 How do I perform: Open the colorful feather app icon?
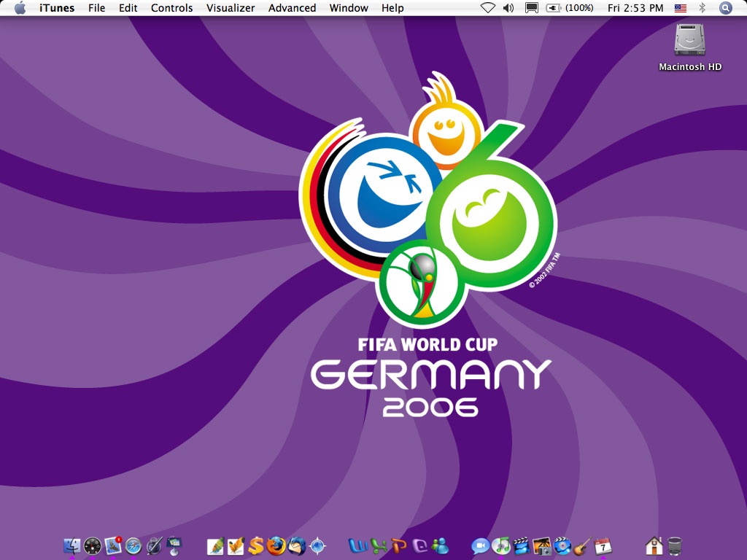[215, 545]
